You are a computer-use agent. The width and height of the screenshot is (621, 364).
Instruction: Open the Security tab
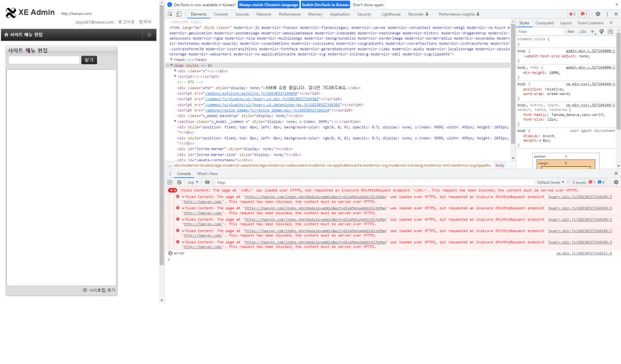click(364, 15)
